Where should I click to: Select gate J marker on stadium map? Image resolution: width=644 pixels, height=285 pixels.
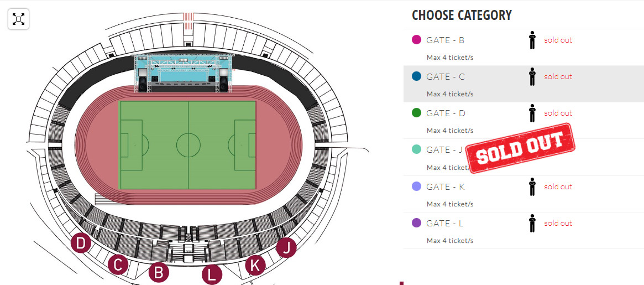pos(286,247)
